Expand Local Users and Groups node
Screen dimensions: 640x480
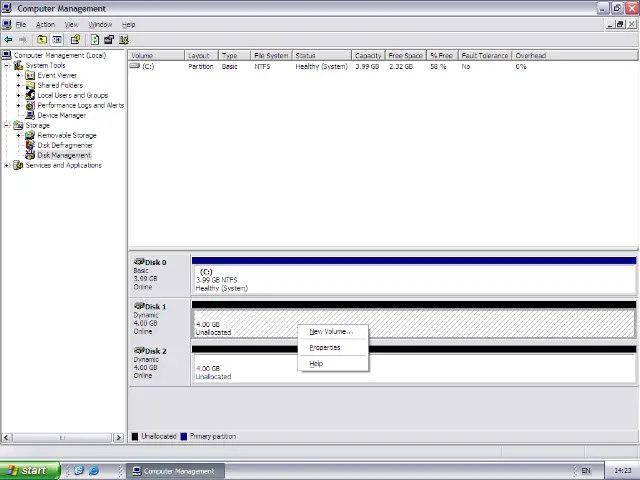click(x=18, y=95)
